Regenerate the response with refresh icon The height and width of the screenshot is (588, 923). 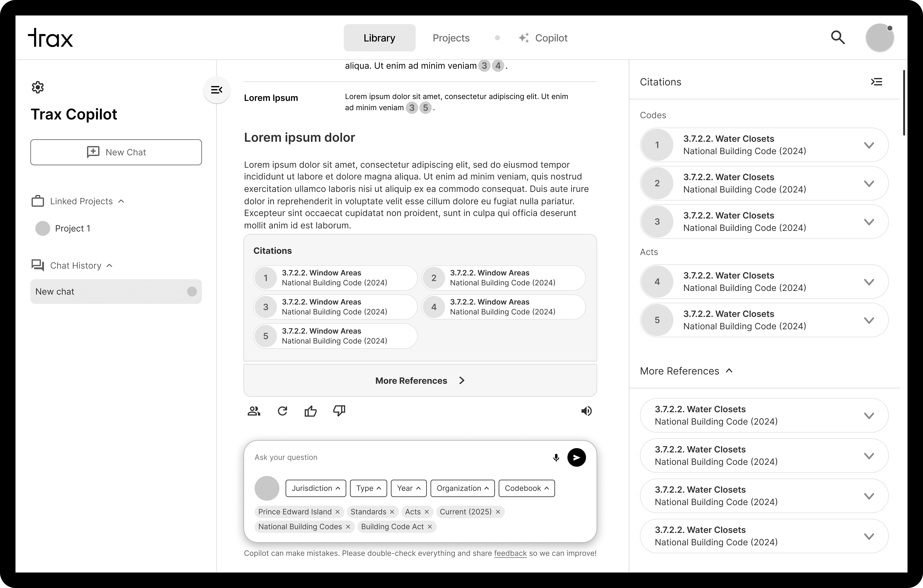[x=282, y=411]
